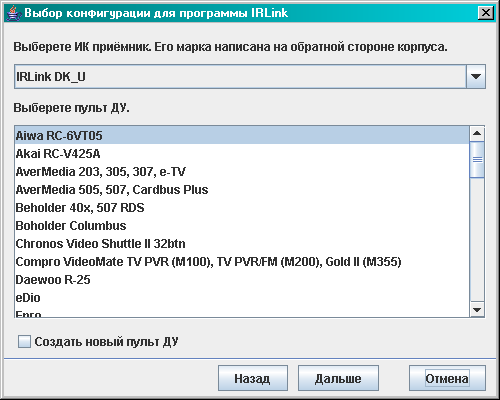This screenshot has height=400, width=500.
Task: Enable the Создать новый пульт ДУ checkbox
Action: point(24,342)
